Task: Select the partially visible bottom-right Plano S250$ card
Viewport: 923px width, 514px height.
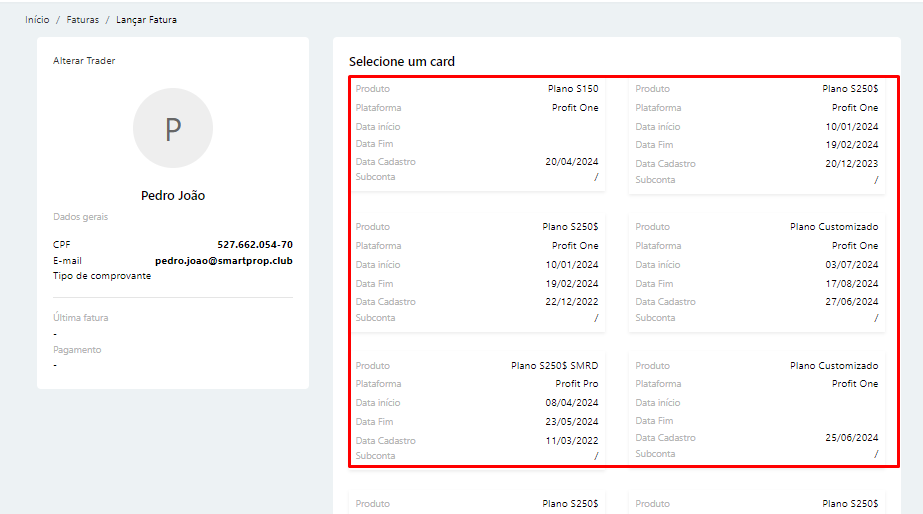Action: (x=757, y=503)
